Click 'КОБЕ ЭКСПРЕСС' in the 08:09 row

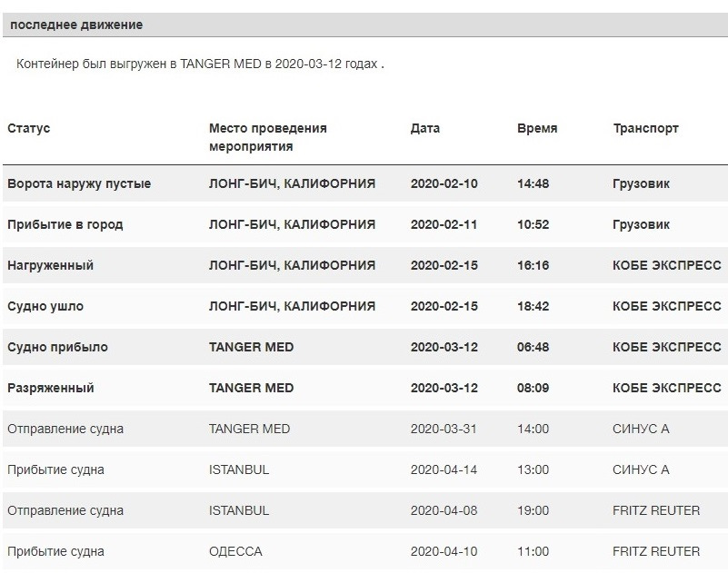click(x=667, y=388)
